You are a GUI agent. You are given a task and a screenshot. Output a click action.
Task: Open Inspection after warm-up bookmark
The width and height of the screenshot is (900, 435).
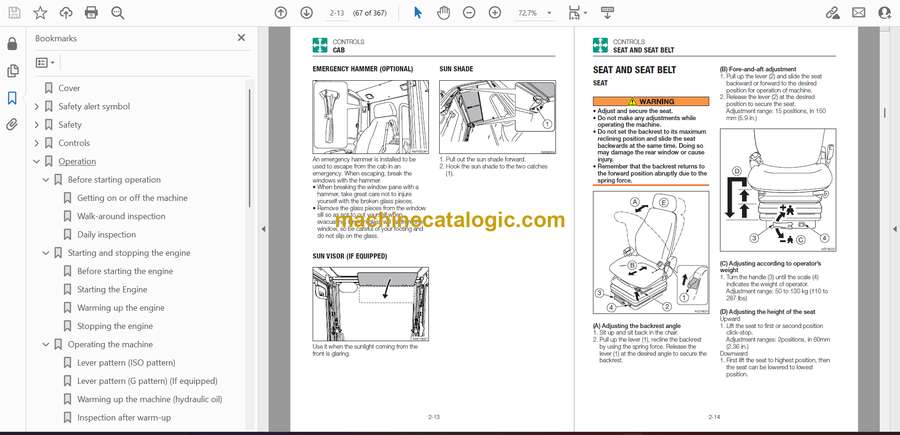pos(124,418)
